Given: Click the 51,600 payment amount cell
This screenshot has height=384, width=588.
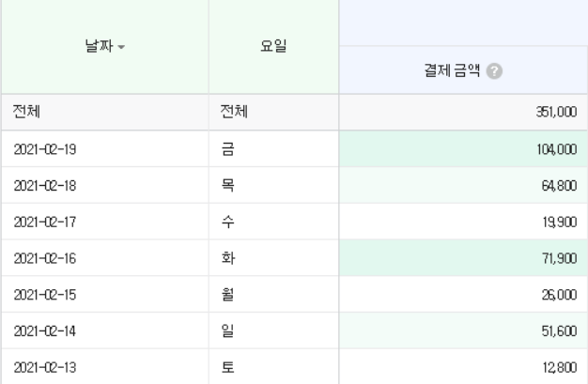Looking at the screenshot, I should pyautogui.click(x=463, y=330).
